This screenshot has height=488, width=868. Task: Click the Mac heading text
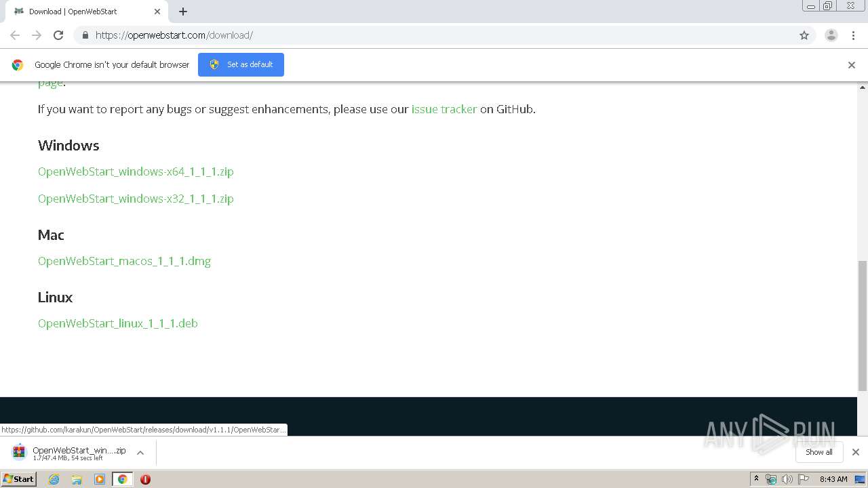(51, 235)
